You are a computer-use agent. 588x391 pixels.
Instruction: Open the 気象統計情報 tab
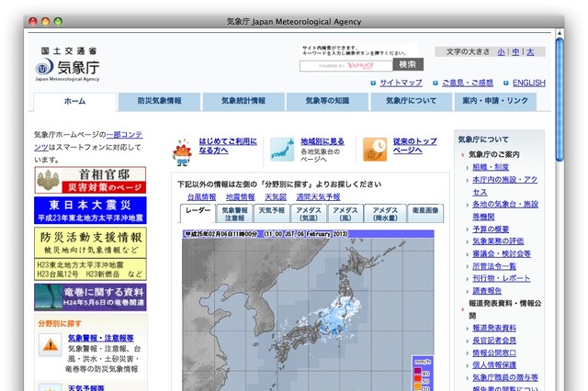(243, 101)
